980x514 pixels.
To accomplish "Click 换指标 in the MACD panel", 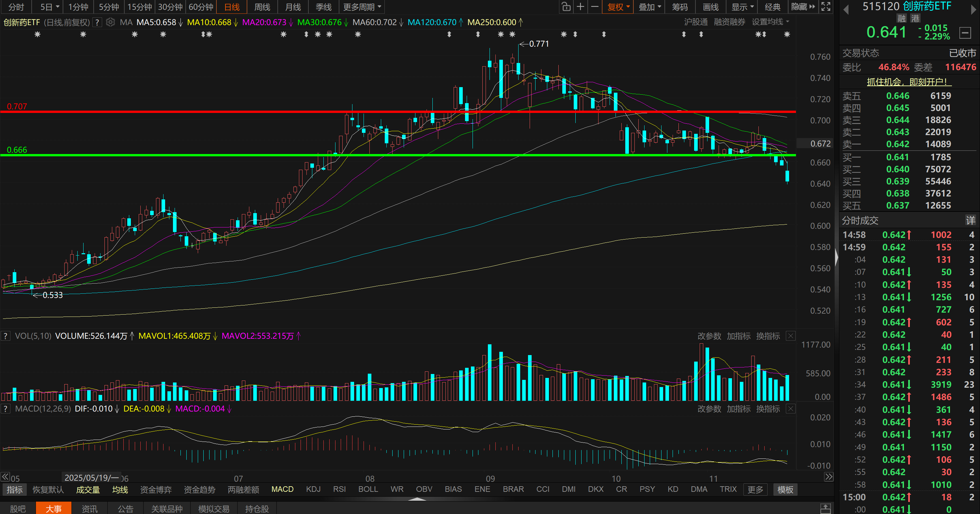I will (x=768, y=409).
